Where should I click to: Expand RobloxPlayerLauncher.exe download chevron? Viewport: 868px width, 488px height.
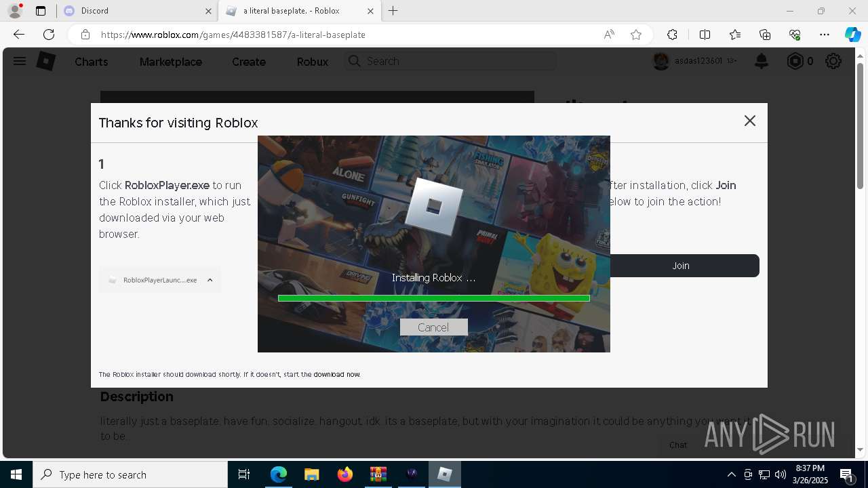pyautogui.click(x=210, y=280)
